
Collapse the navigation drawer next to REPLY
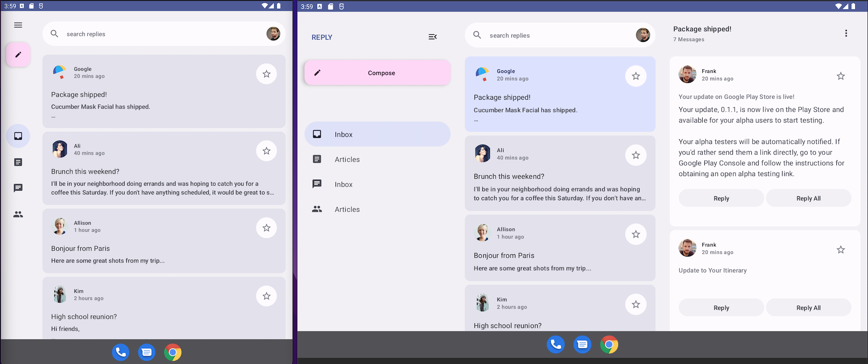(432, 37)
